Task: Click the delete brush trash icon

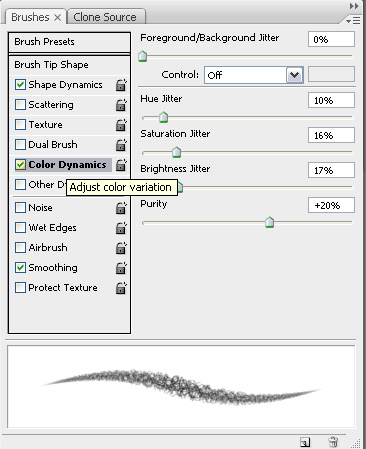Action: (333, 442)
